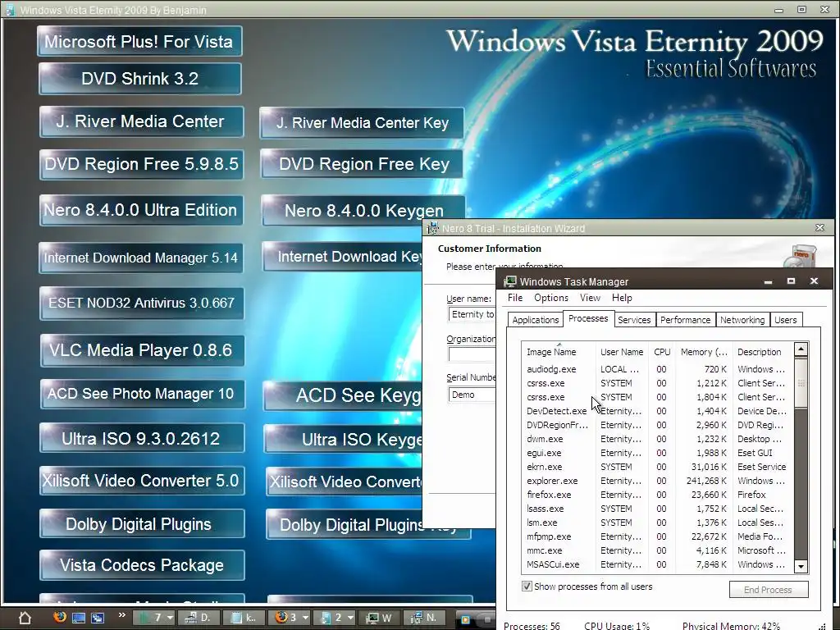Open the home start icon on taskbar
840x630 pixels.
[25, 619]
